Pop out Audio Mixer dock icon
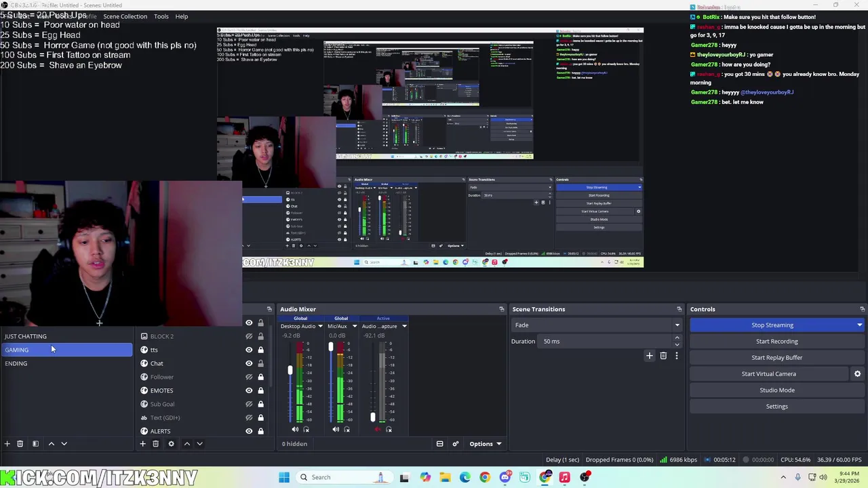Screen dimensions: 868x488 point(501,309)
